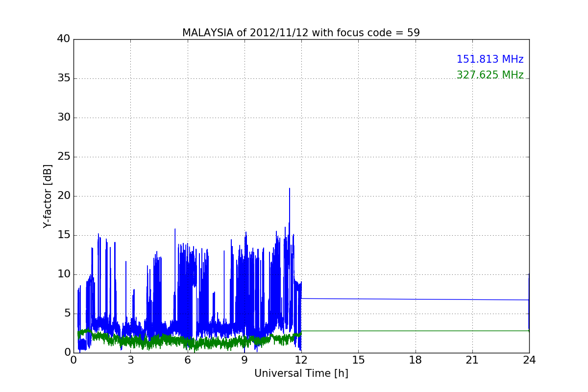Image resolution: width=588 pixels, height=392 pixels.
Task: Click the y-axis tick label 10
Action: 64,274
